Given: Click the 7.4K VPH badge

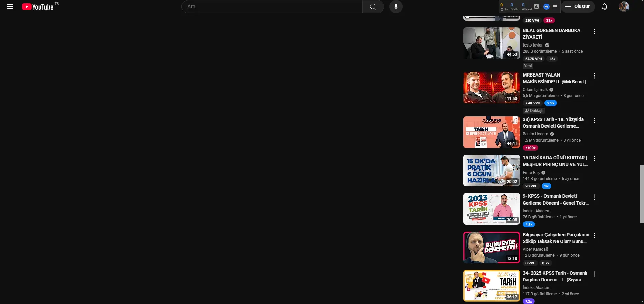Looking at the screenshot, I should click(x=533, y=103).
